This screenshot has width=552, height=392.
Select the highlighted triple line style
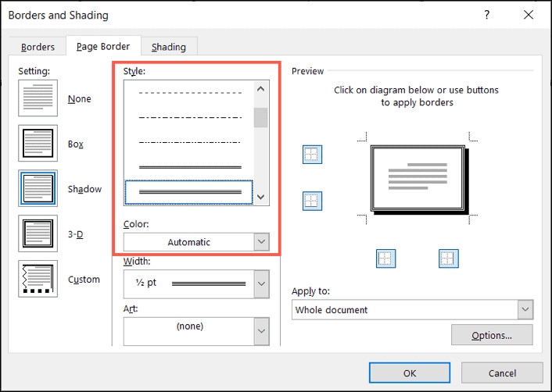[189, 192]
